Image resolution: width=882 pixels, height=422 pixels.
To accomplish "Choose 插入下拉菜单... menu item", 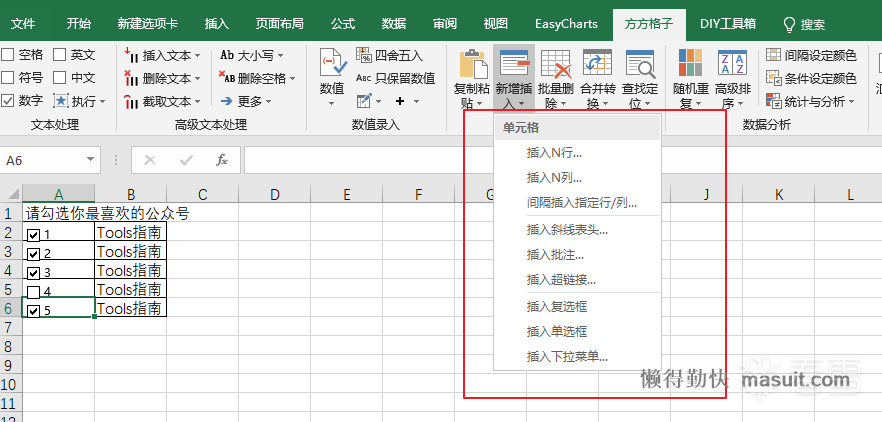I will pos(577,357).
